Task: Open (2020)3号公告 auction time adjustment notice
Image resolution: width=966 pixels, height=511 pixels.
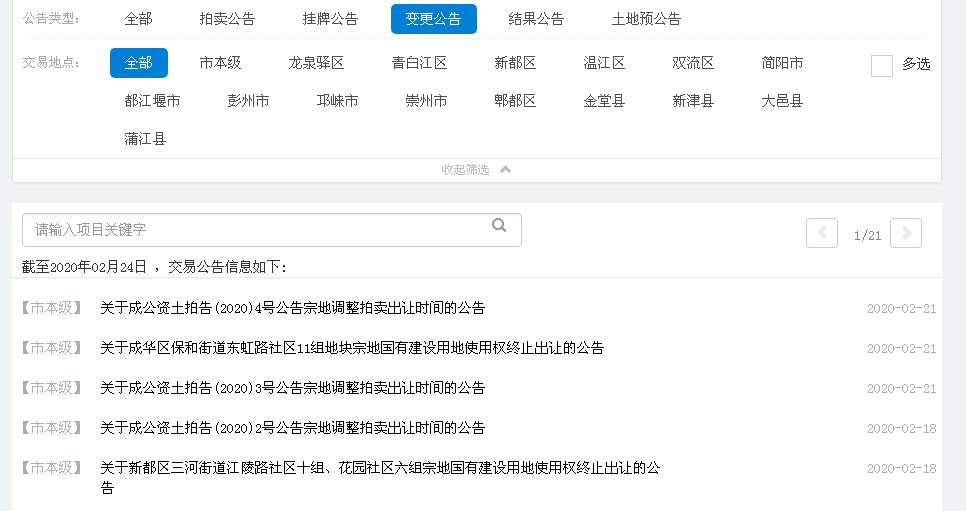Action: 293,388
